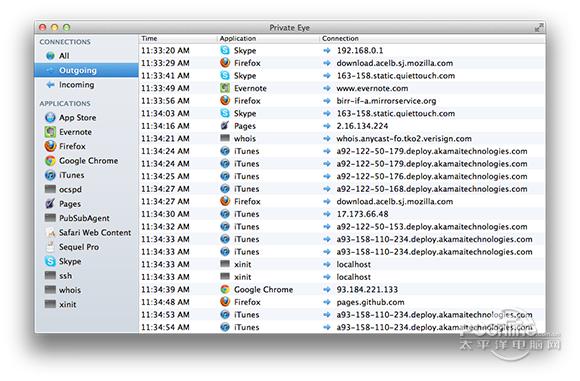Click the ocspd process icon
The width and height of the screenshot is (580, 381).
50,189
